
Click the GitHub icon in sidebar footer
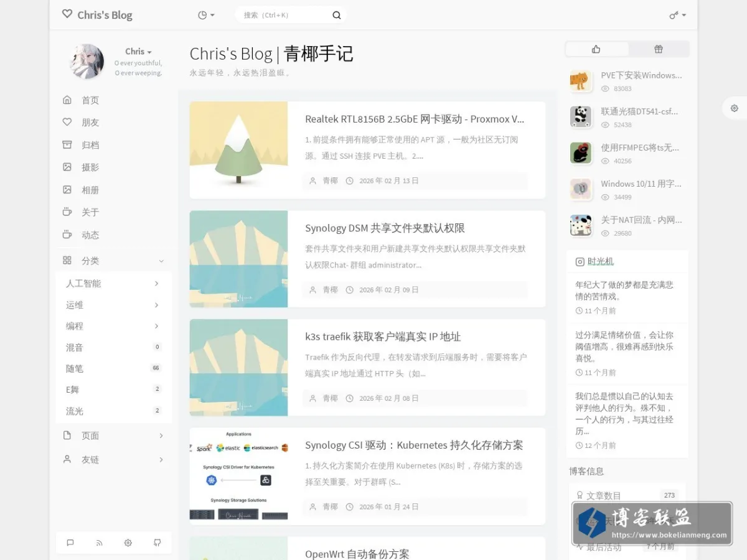[x=157, y=543]
